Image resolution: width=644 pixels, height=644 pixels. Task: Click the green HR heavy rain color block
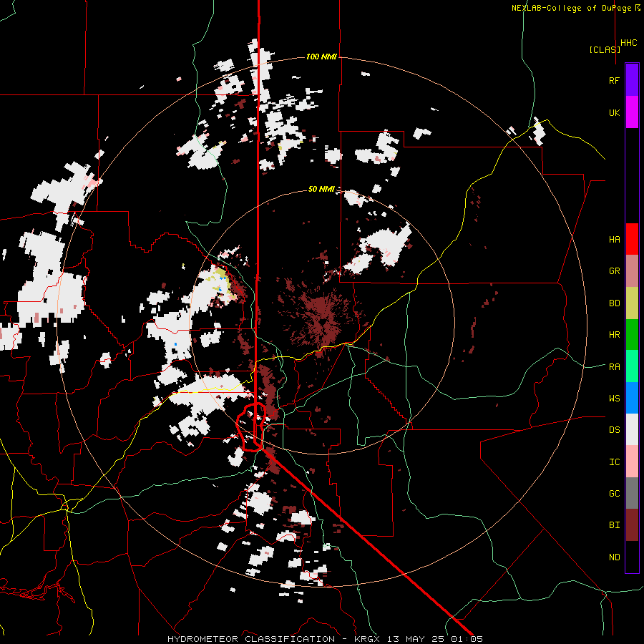click(x=632, y=334)
